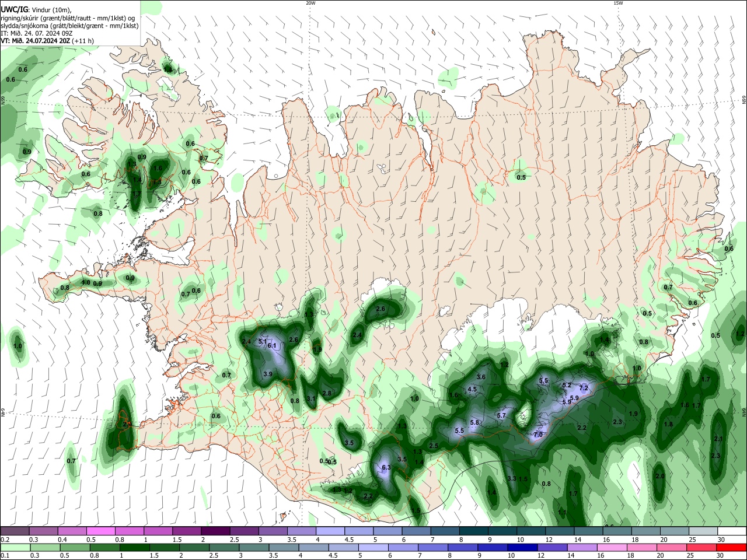The width and height of the screenshot is (747, 560).
Task: Click the 3.6 precipitation value on the map
Action: [481, 377]
